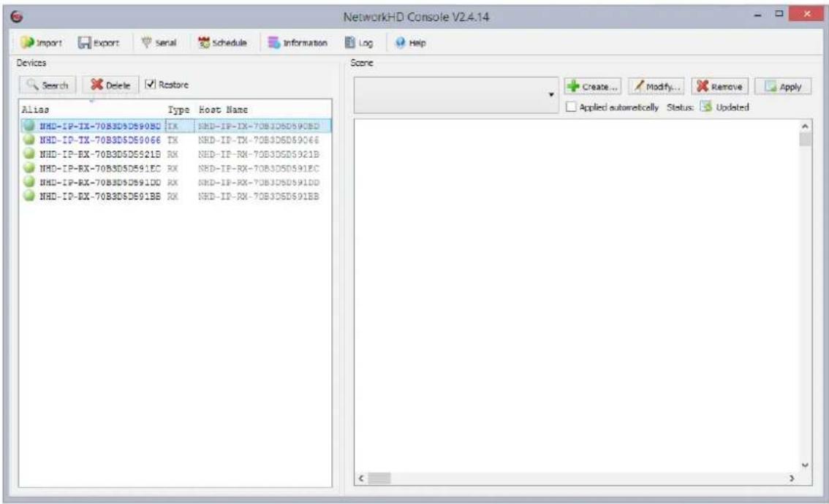Image resolution: width=829 pixels, height=504 pixels.
Task: Open the Serial settings tool
Action: 159,43
